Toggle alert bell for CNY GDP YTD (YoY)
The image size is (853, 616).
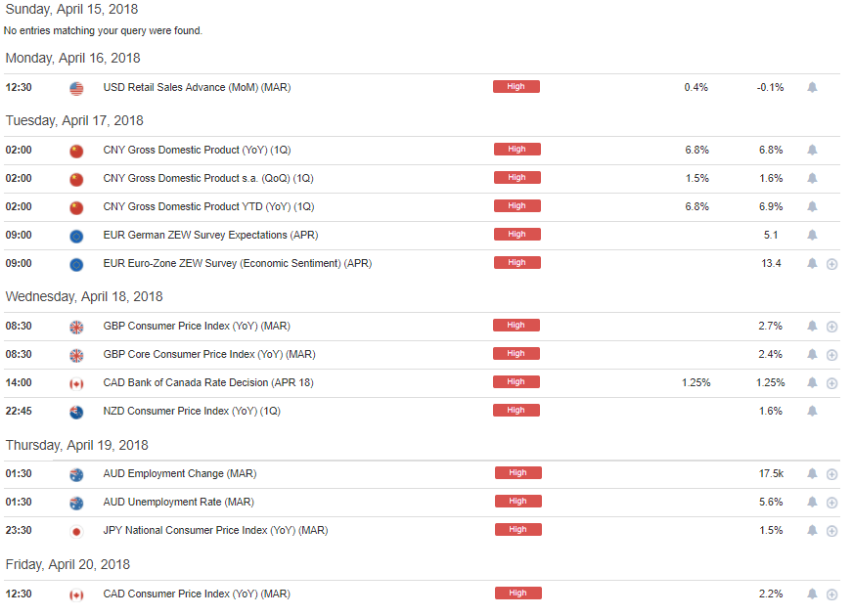point(812,206)
